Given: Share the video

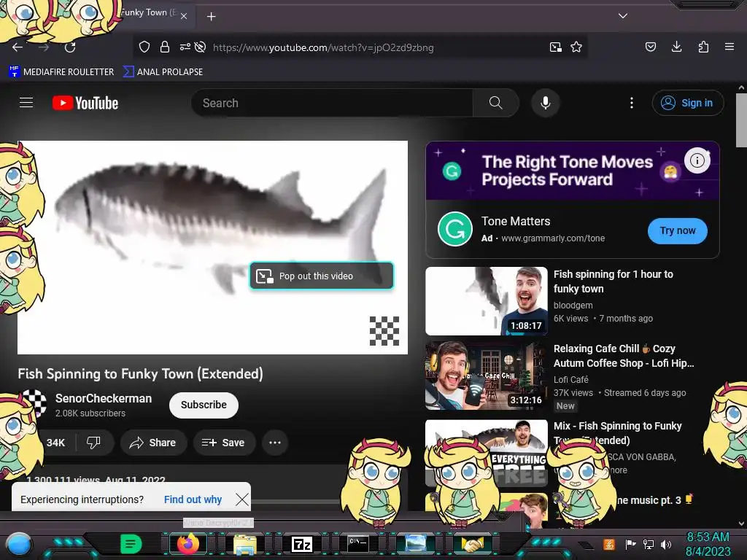Looking at the screenshot, I should tap(152, 443).
